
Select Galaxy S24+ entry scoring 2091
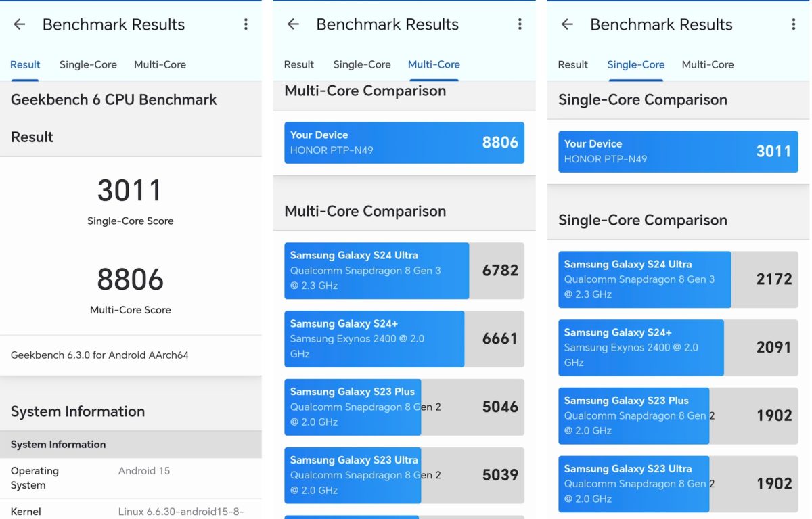pos(677,348)
